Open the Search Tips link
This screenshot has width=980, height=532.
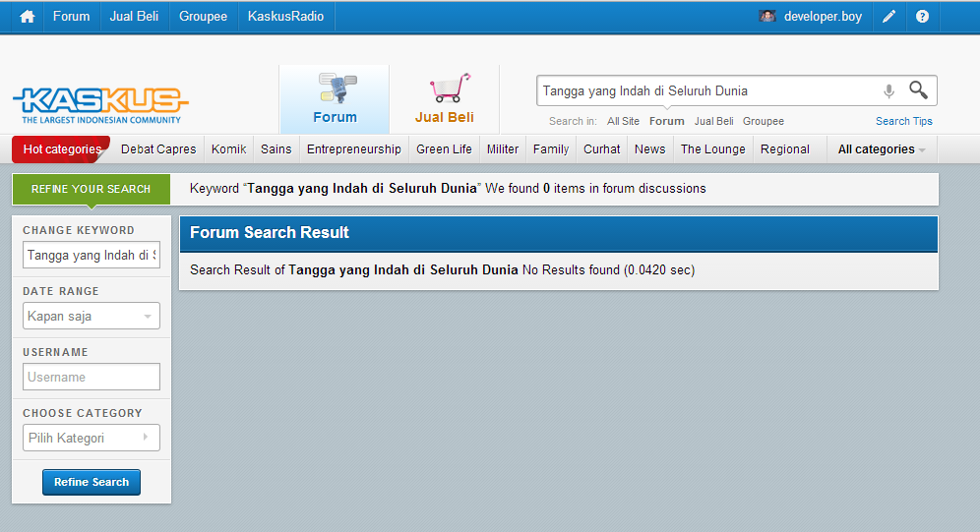coord(904,121)
